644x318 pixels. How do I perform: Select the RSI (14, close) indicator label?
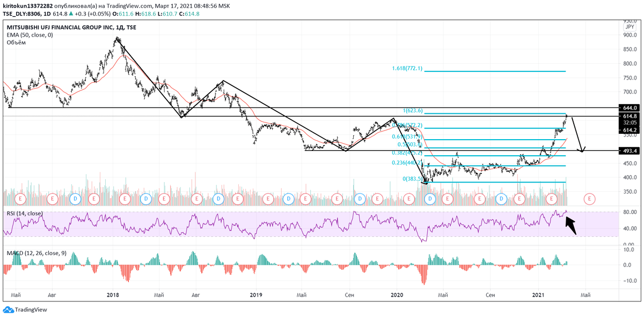[24, 214]
